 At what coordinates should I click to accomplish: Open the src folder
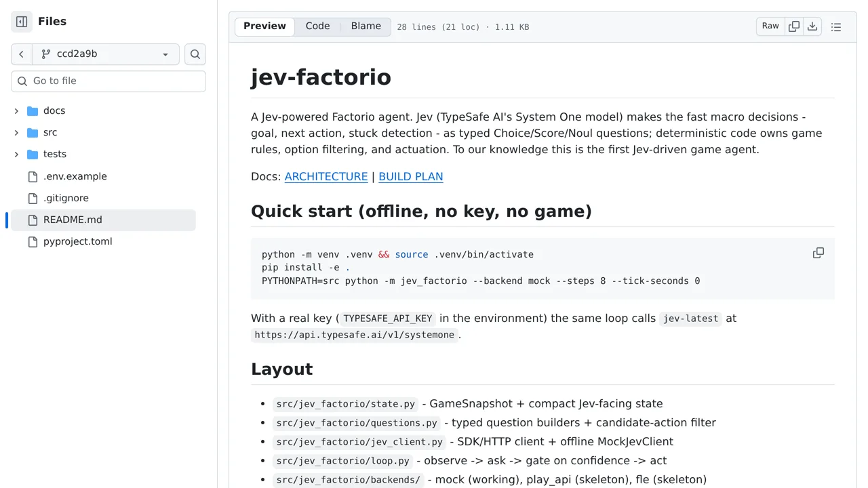[50, 133]
